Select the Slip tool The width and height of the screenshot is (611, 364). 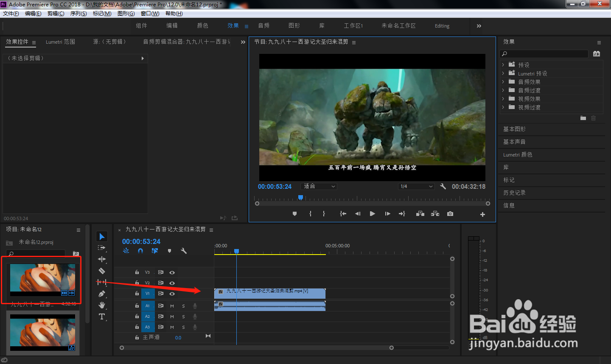(x=101, y=282)
